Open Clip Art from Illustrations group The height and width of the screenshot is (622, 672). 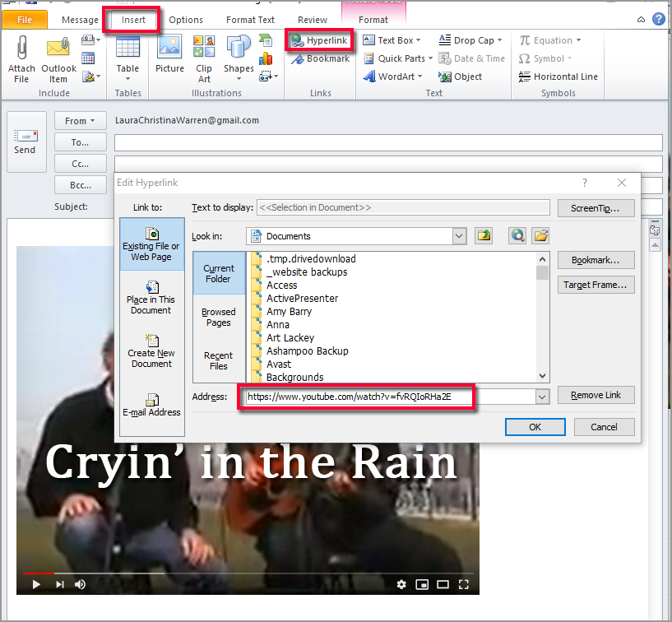point(204,59)
